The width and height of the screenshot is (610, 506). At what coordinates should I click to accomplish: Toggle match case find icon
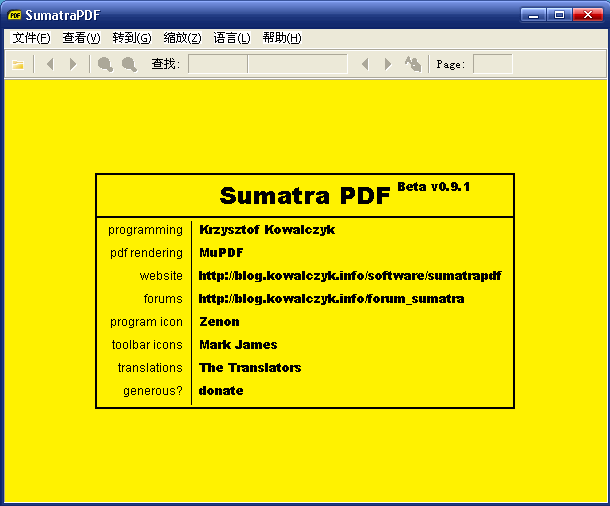click(x=413, y=64)
